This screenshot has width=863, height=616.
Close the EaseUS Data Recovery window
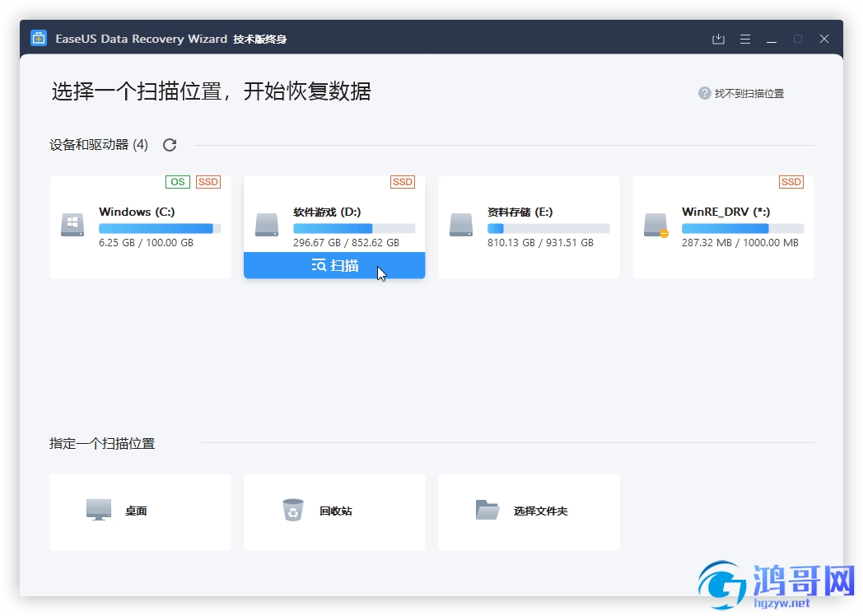coord(824,39)
